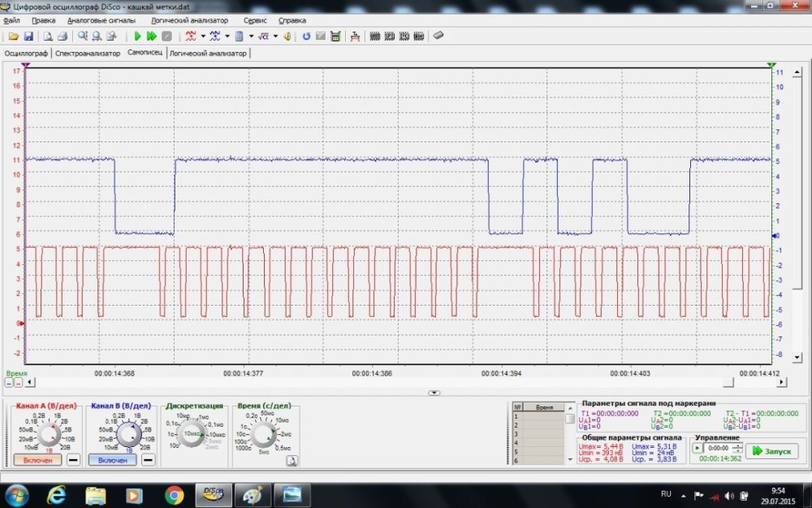Click the small play button under 'Управление'
Viewport: 812px width, 508px height.
(697, 448)
